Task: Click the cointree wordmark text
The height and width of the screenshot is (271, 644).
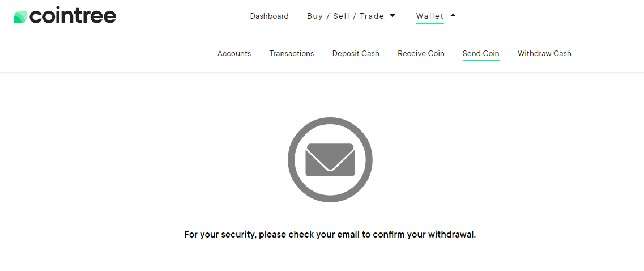Action: click(73, 16)
